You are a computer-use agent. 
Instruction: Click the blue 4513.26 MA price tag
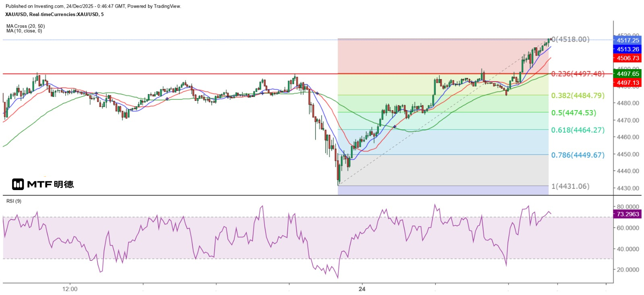(x=627, y=49)
